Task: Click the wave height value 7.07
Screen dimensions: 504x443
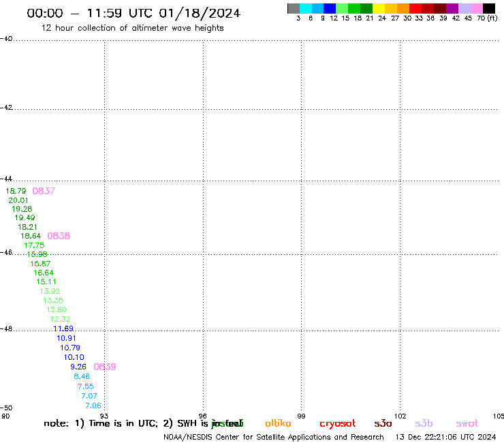Action: 89,396
